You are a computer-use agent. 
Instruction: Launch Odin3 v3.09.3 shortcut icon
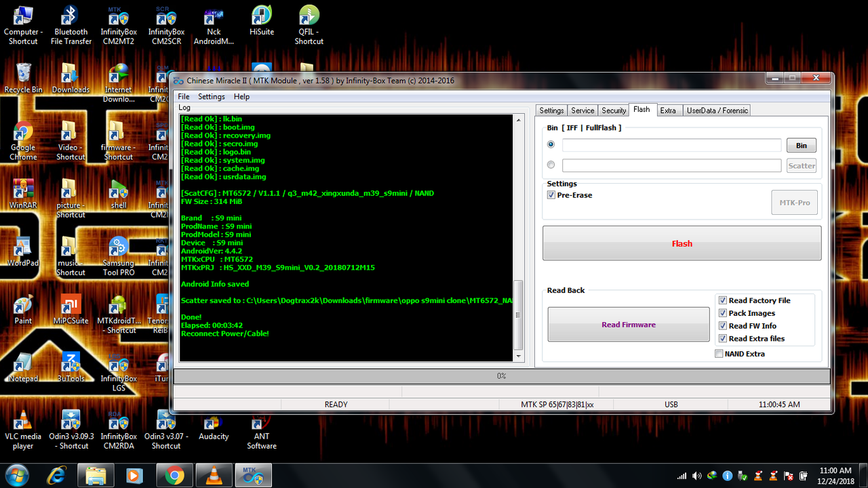click(x=71, y=430)
